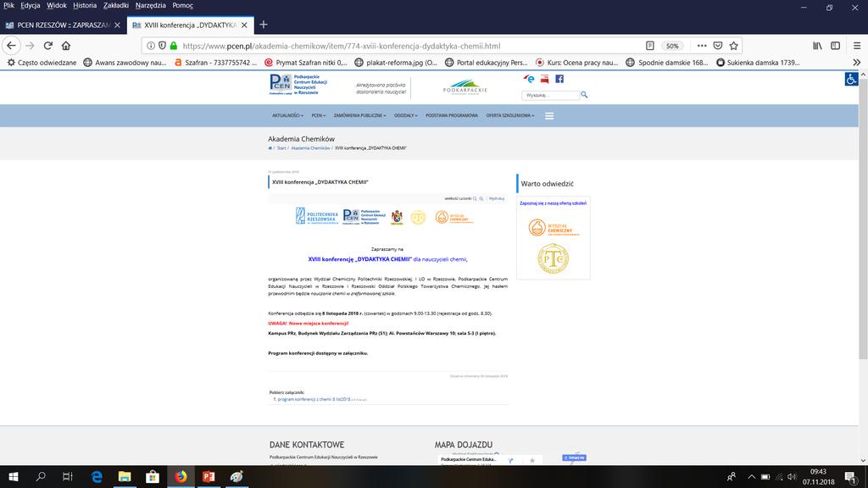Open Windows Start button

tap(14, 476)
